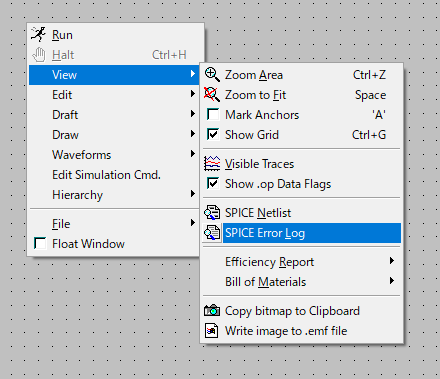
Task: Open the Draw menu item
Action: coord(114,135)
